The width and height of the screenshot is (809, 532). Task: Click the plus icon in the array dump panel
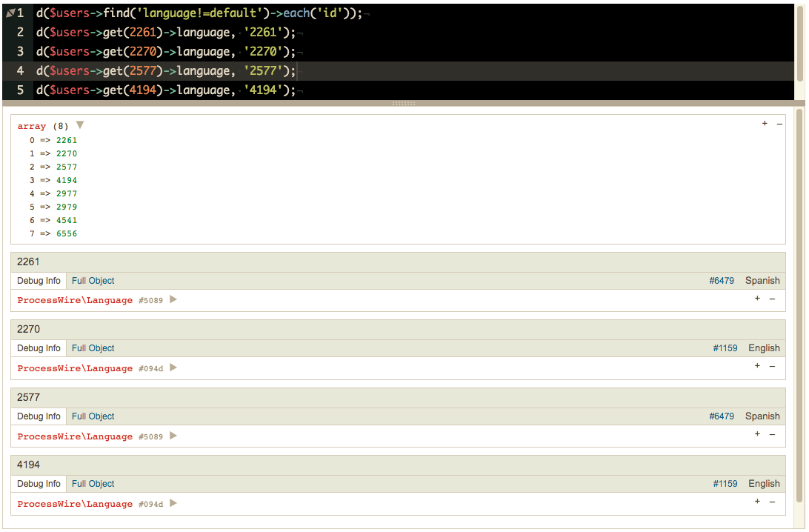click(765, 124)
